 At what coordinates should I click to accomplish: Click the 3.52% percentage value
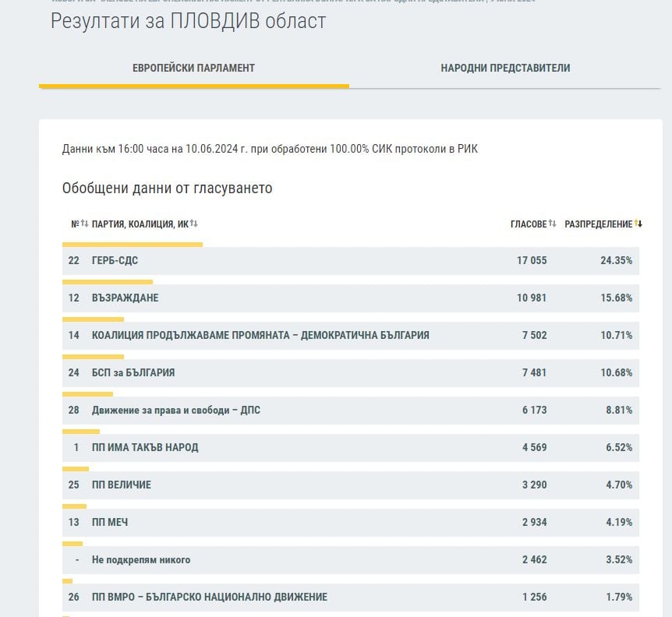619,559
